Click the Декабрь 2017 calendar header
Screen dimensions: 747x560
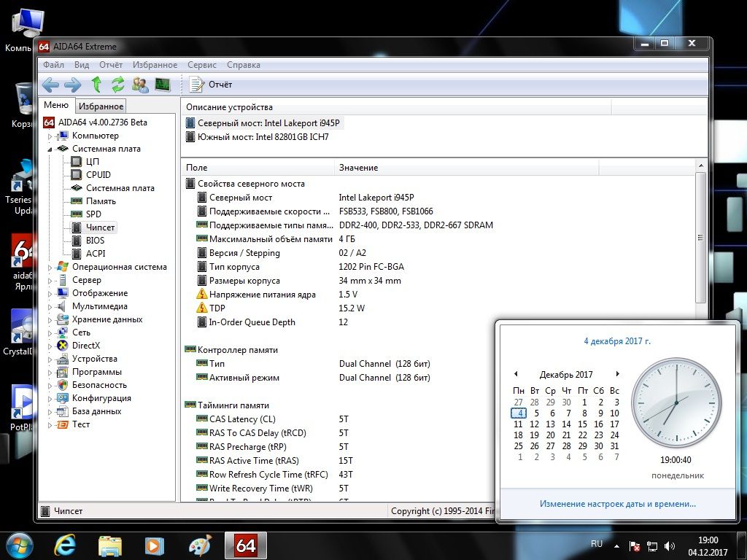point(566,374)
